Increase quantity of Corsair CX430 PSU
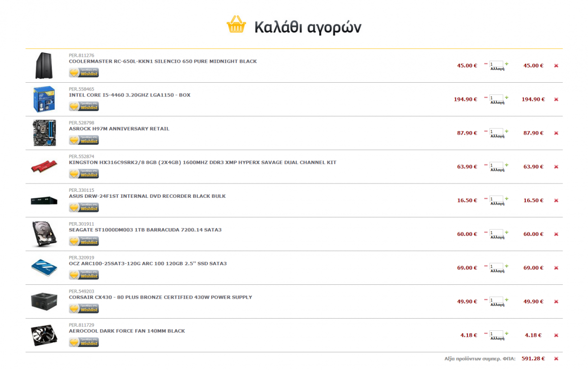Viewport: 588px width, 370px height. (507, 300)
